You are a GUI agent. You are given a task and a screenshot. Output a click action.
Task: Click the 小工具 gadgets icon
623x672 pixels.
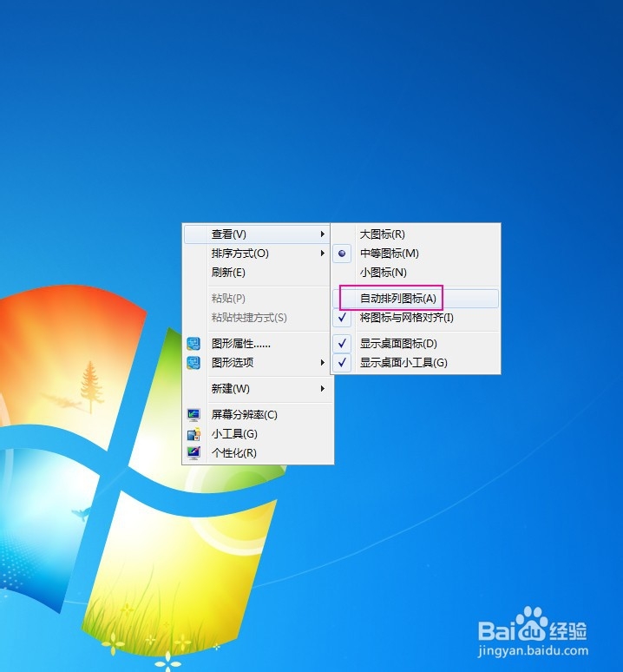click(193, 434)
